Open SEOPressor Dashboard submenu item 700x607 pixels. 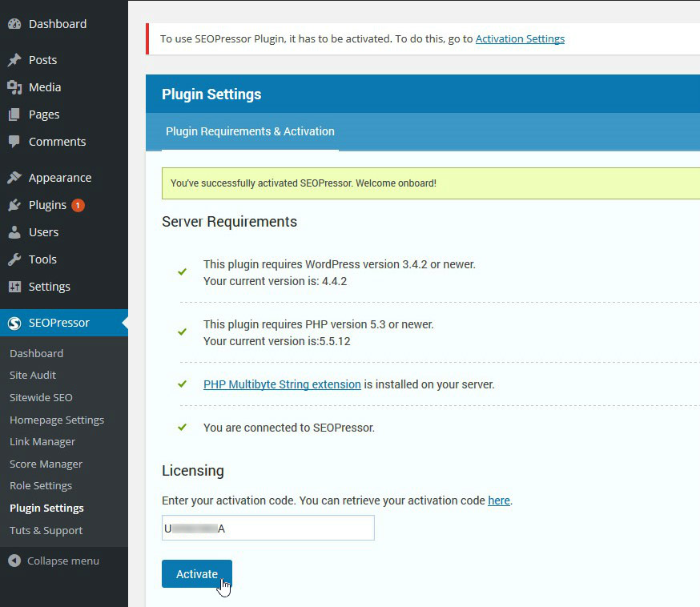tap(37, 353)
